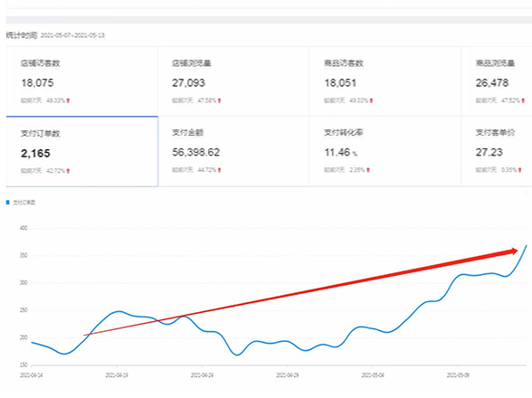Select the 商品浏览量 metric card
The width and height of the screenshot is (532, 398).
click(497, 81)
